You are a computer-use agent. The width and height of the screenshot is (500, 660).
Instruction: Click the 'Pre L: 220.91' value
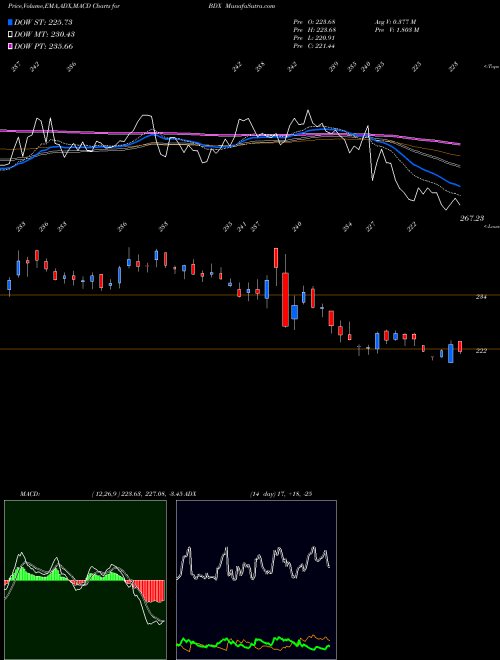tap(314, 38)
